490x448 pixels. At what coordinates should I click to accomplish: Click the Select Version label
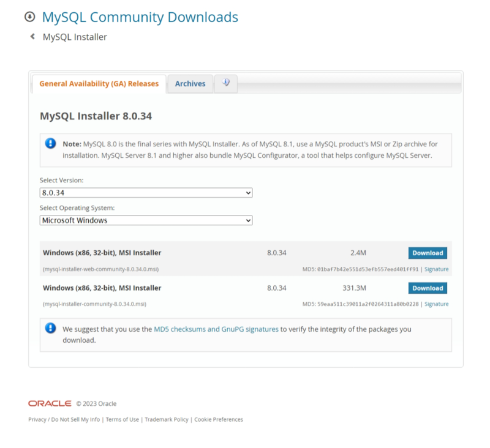point(62,180)
